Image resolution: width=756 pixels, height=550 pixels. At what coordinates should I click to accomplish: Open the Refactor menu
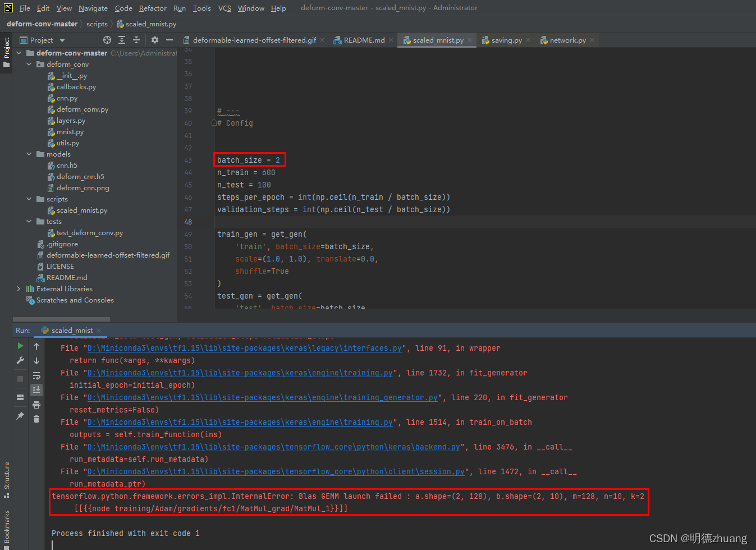pos(153,8)
